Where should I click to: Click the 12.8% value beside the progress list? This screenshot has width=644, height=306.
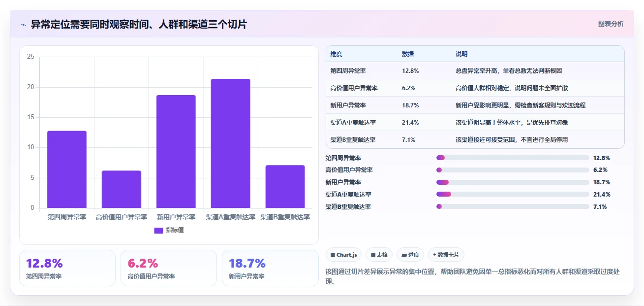602,158
